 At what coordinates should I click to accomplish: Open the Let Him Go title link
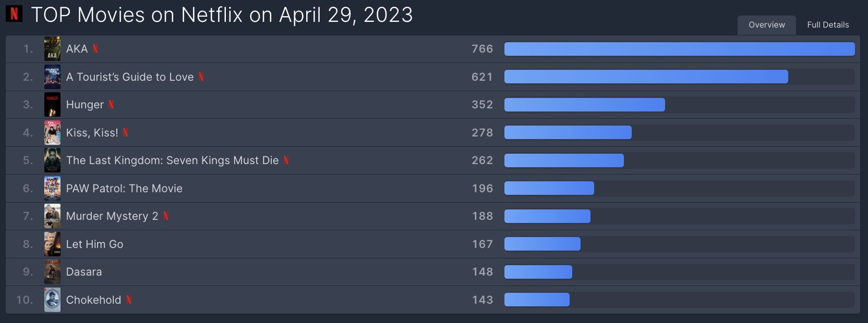coord(94,244)
